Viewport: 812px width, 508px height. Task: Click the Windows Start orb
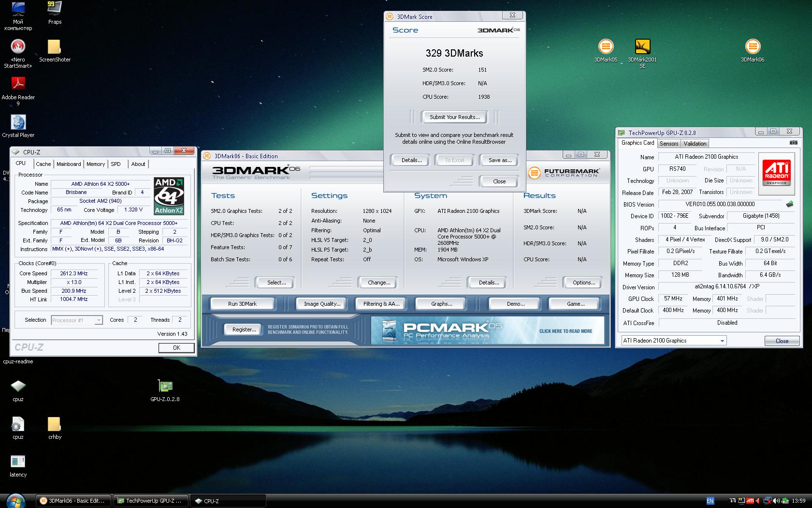[x=15, y=501]
